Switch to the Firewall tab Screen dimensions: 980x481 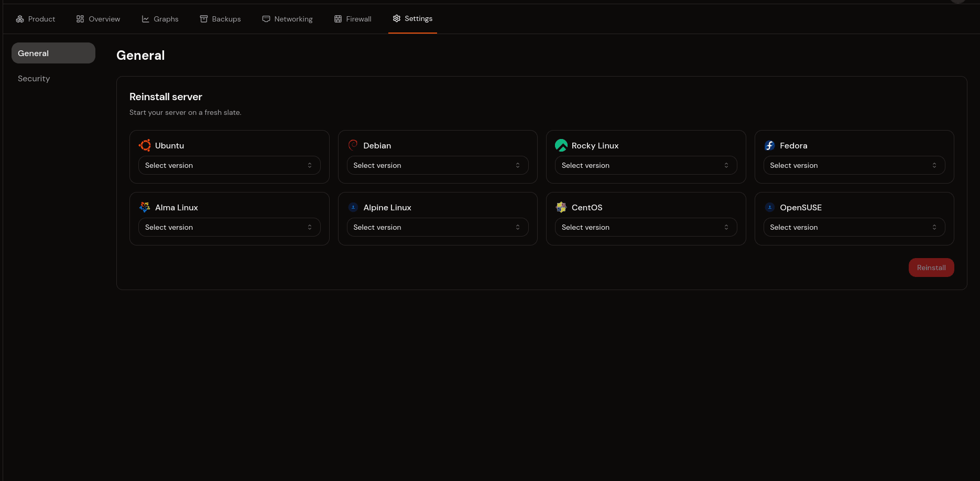pyautogui.click(x=353, y=19)
